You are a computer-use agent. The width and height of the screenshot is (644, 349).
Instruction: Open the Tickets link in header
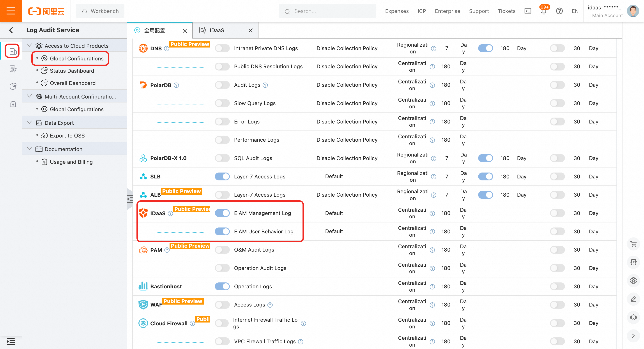[506, 11]
